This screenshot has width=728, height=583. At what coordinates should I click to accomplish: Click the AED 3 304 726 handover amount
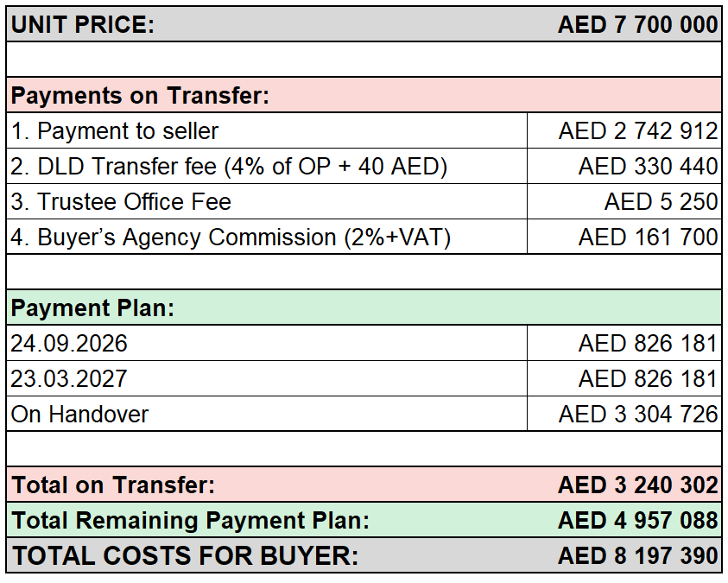[638, 414]
